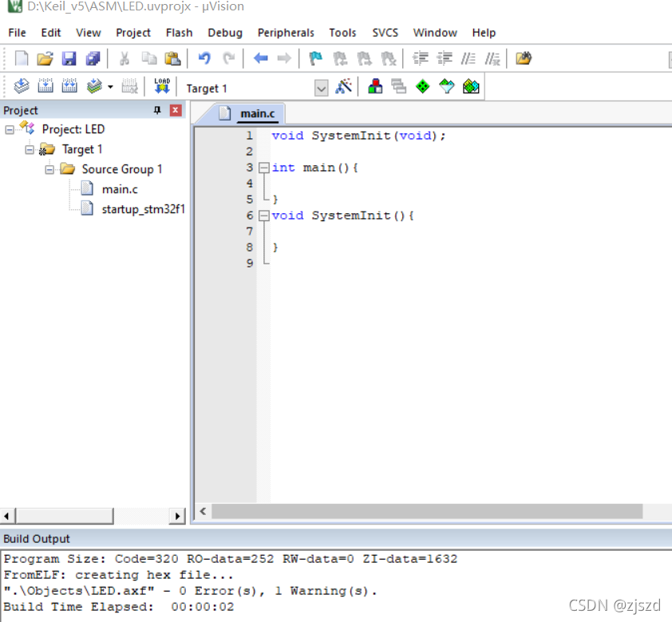
Task: Open the SVCS menu
Action: pyautogui.click(x=385, y=33)
